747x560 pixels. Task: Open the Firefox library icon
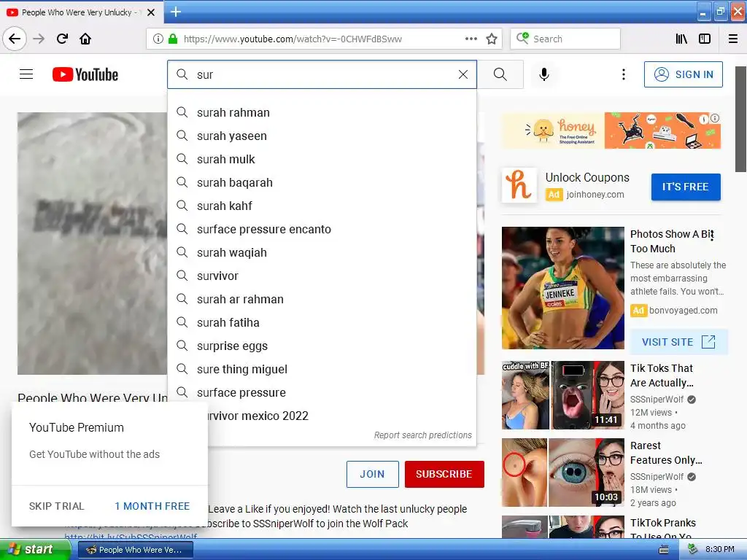(x=681, y=39)
